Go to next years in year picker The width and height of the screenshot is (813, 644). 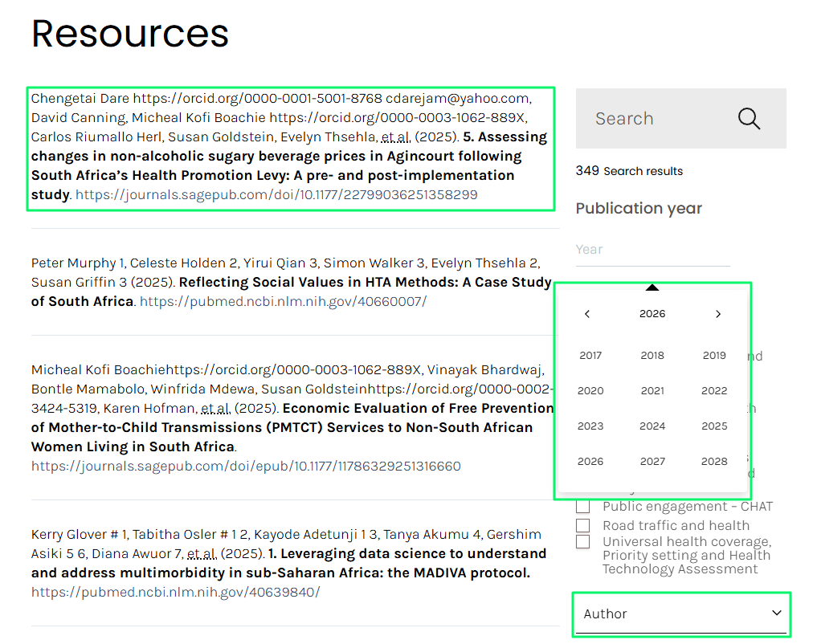[x=717, y=314]
